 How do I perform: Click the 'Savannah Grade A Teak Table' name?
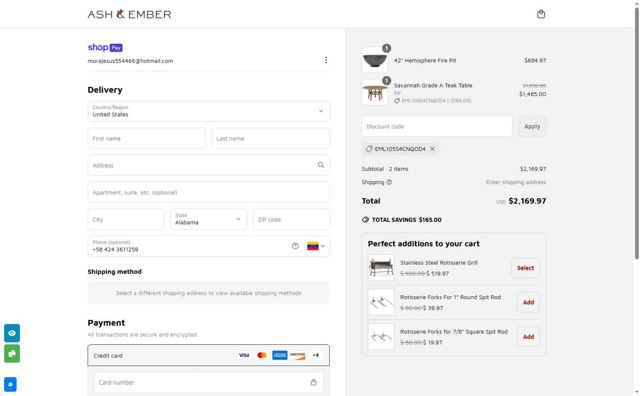[x=433, y=85]
